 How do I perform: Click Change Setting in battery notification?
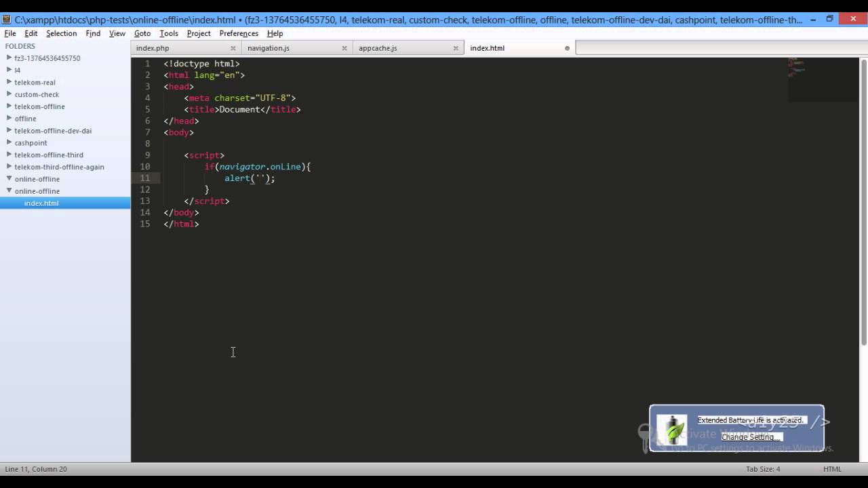751,437
